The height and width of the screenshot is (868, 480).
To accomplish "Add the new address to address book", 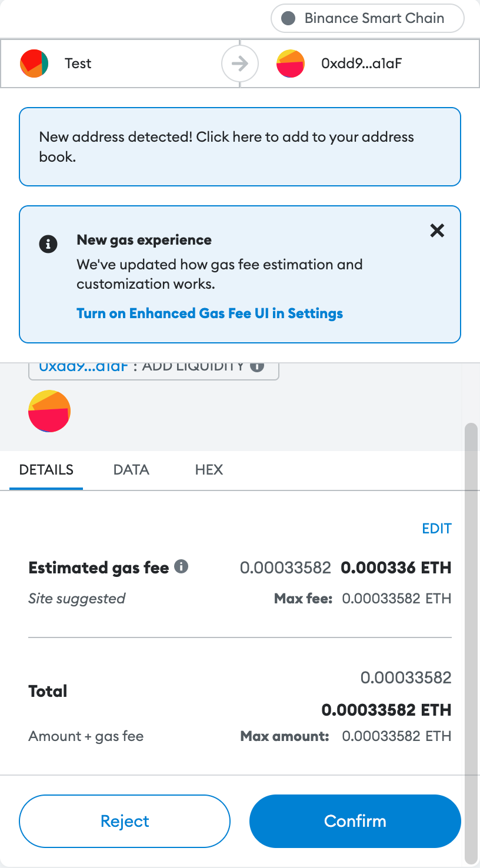I will (240, 146).
